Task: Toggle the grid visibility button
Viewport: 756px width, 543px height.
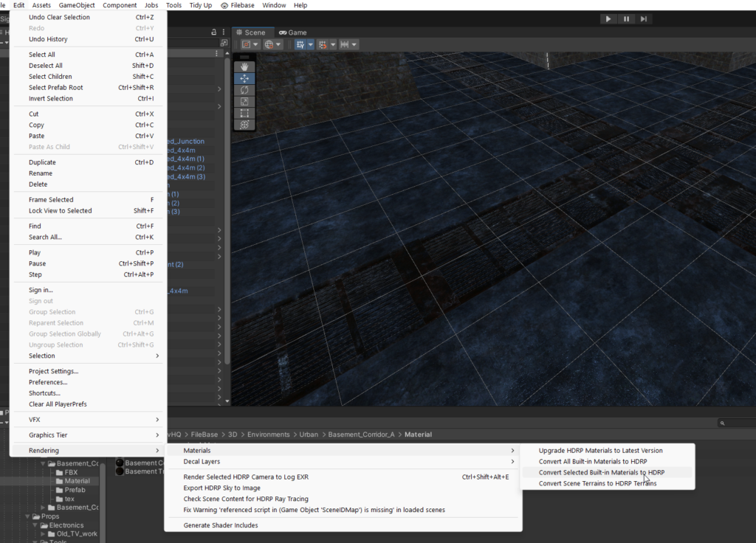Action: tap(300, 45)
